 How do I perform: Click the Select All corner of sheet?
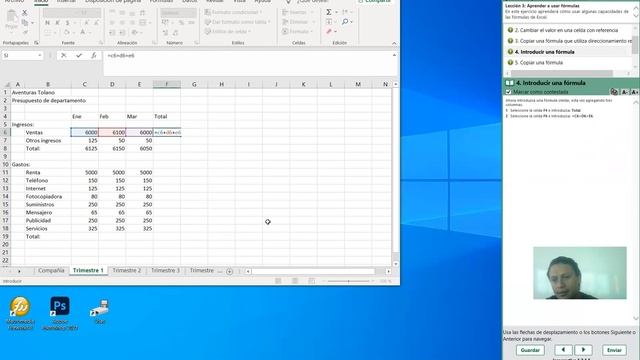(x=6, y=84)
